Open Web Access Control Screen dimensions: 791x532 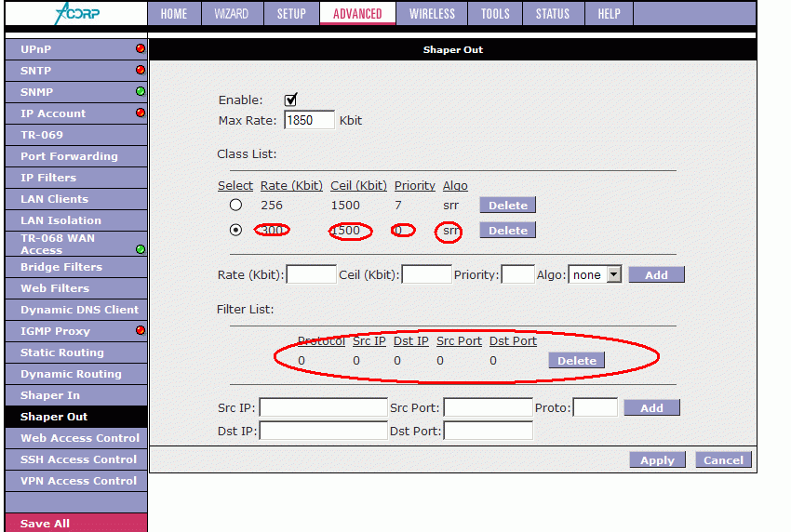pos(76,438)
